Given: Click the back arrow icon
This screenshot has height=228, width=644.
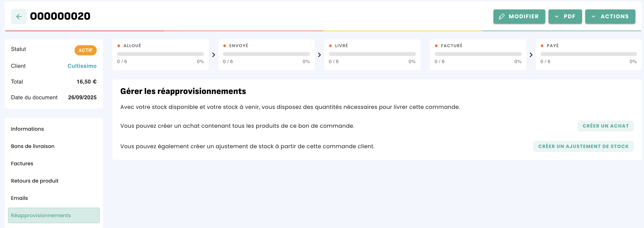Looking at the screenshot, I should (19, 17).
